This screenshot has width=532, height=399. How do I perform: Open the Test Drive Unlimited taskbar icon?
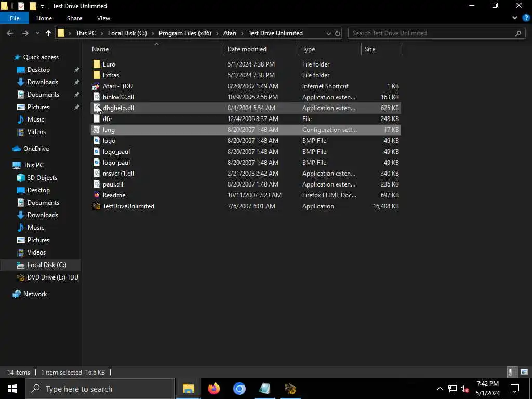[290, 389]
